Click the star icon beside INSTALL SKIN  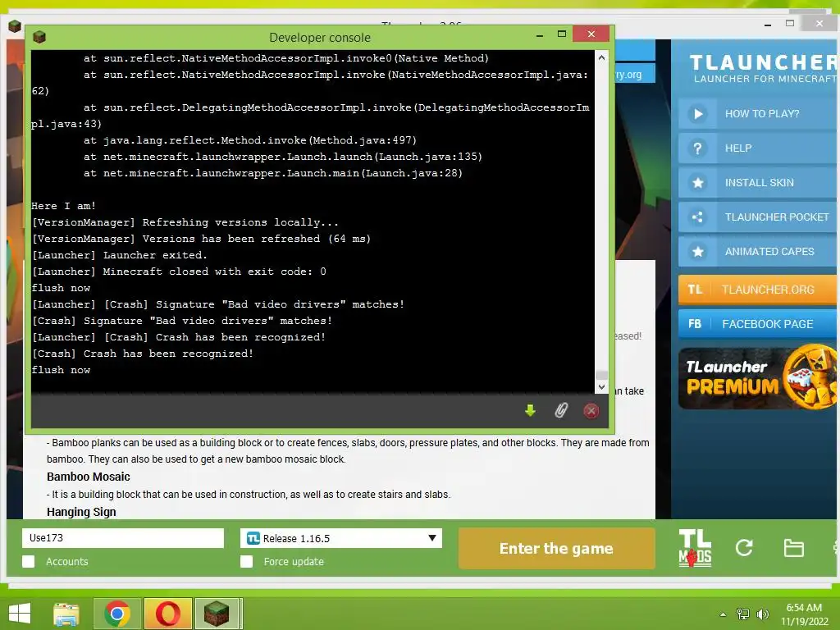click(x=697, y=183)
